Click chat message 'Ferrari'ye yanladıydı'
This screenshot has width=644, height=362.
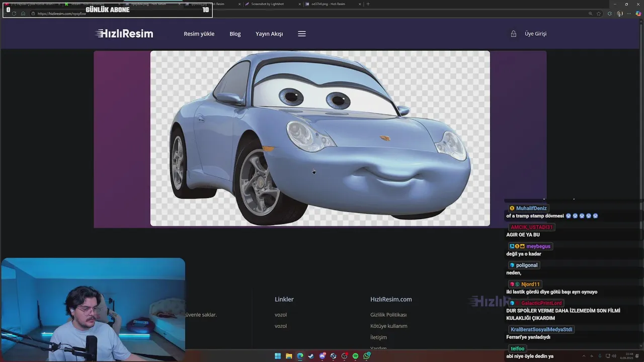point(528,337)
